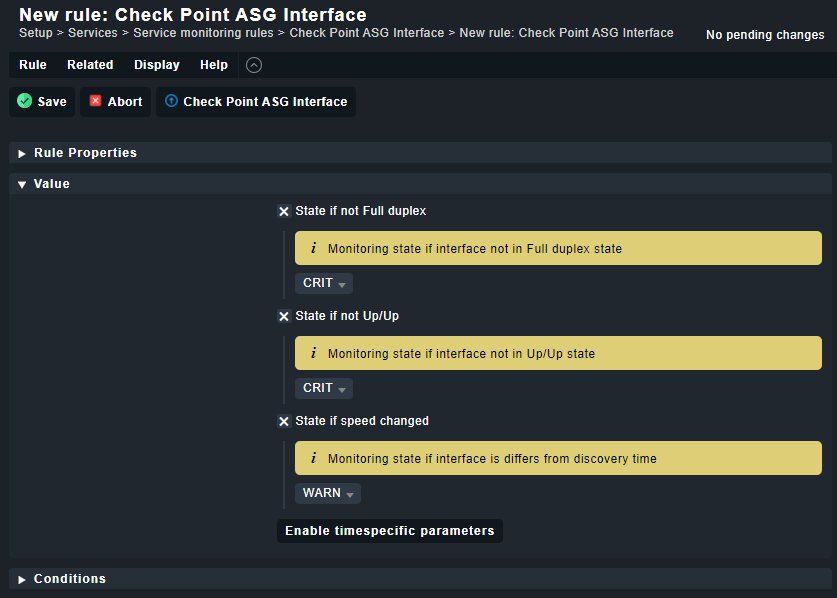
Task: Uncheck State if not Up/Up
Action: click(x=284, y=317)
